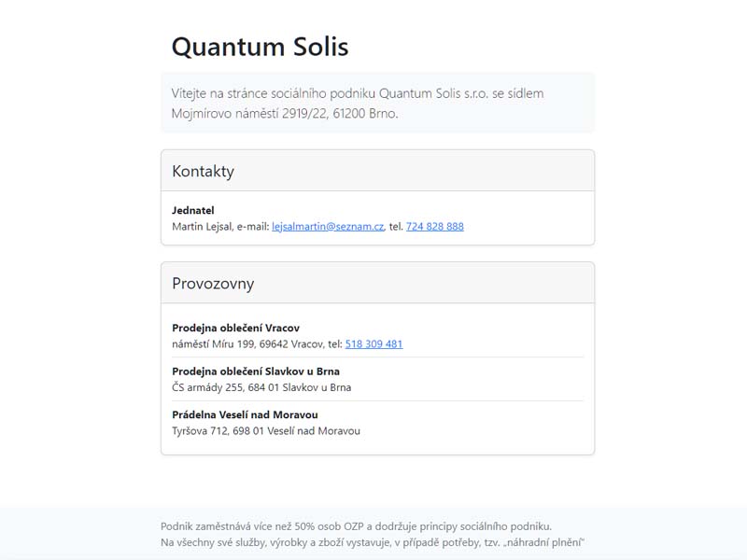Click the footer text mentioning náhradní plnění
Image resolution: width=747 pixels, height=560 pixels.
pos(372,542)
